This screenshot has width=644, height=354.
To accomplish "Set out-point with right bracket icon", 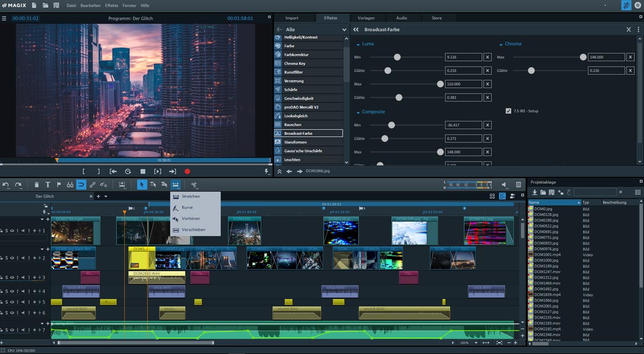I will click(99, 172).
